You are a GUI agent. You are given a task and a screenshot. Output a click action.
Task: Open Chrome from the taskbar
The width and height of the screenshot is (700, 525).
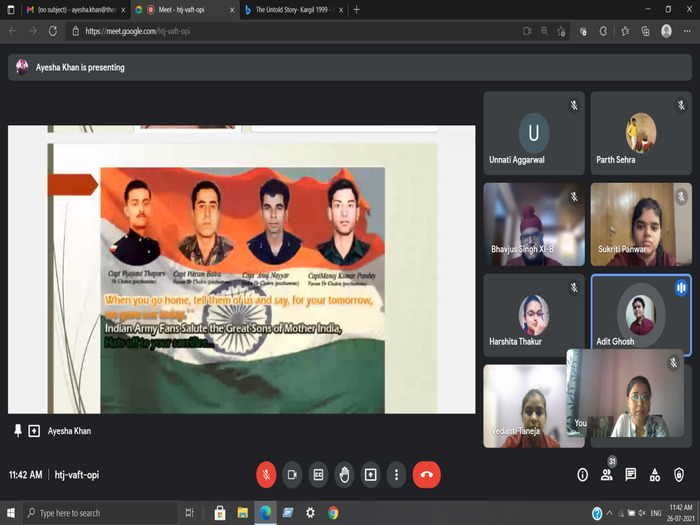[333, 513]
